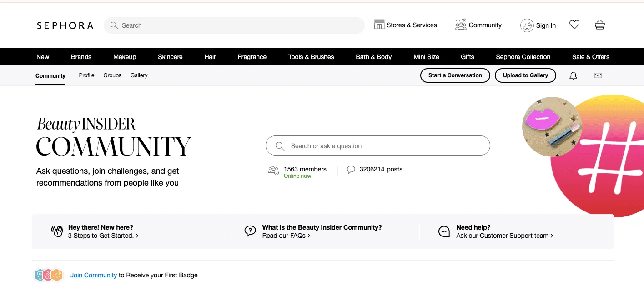
Task: Follow the Join Community link
Action: pos(94,275)
